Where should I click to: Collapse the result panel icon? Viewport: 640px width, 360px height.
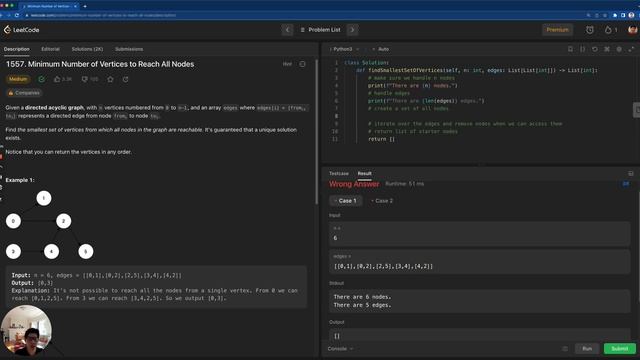tap(631, 173)
